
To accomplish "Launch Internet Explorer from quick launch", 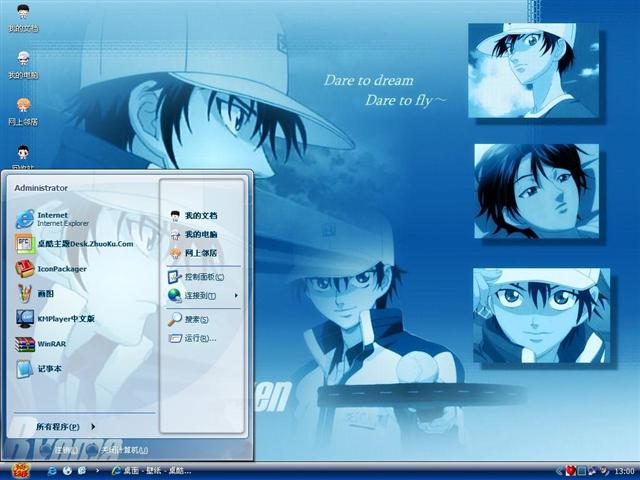I will pos(52,471).
